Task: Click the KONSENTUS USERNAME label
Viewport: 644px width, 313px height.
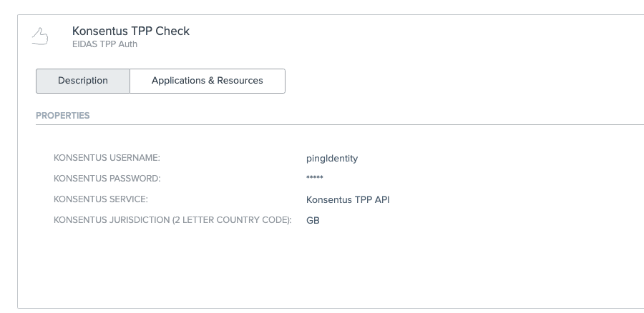Action: pos(107,158)
